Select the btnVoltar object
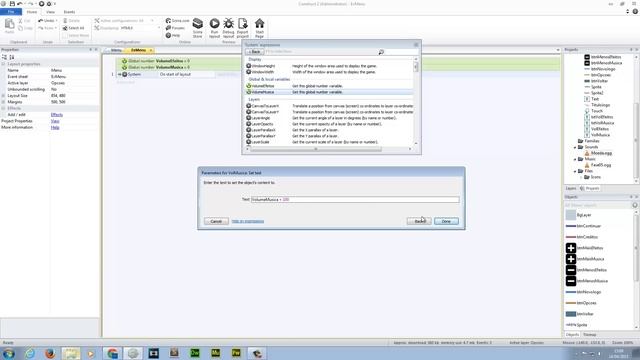This screenshot has height=360, width=640. click(580, 314)
